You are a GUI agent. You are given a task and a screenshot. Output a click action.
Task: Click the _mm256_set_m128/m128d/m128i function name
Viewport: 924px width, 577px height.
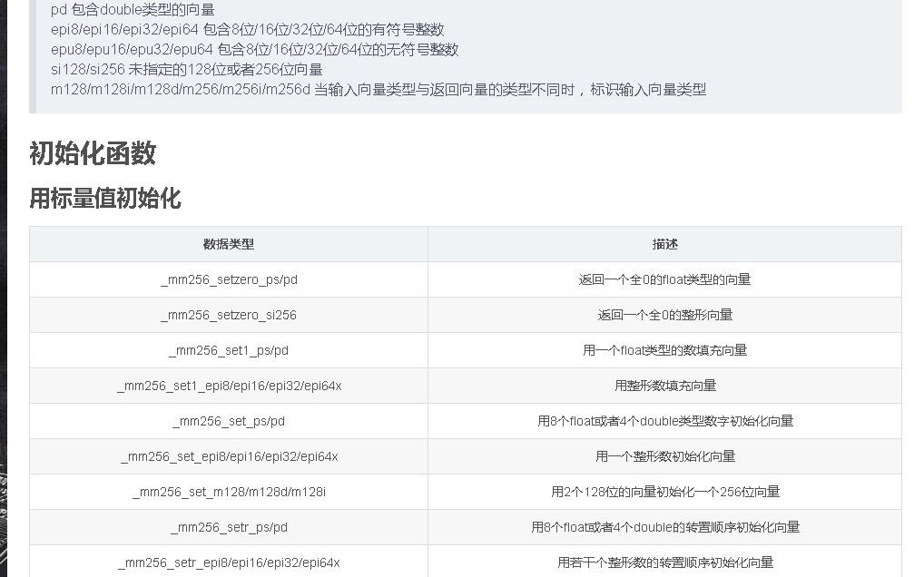227,492
